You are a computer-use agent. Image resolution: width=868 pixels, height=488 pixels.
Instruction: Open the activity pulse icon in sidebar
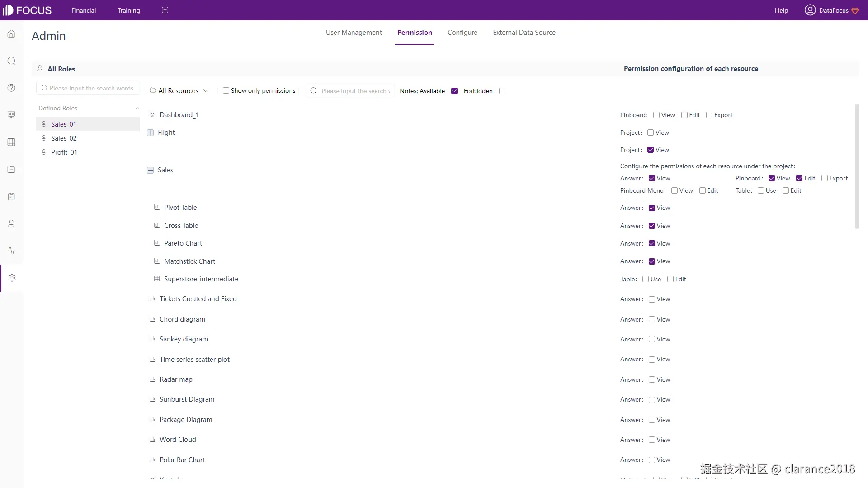(12, 251)
